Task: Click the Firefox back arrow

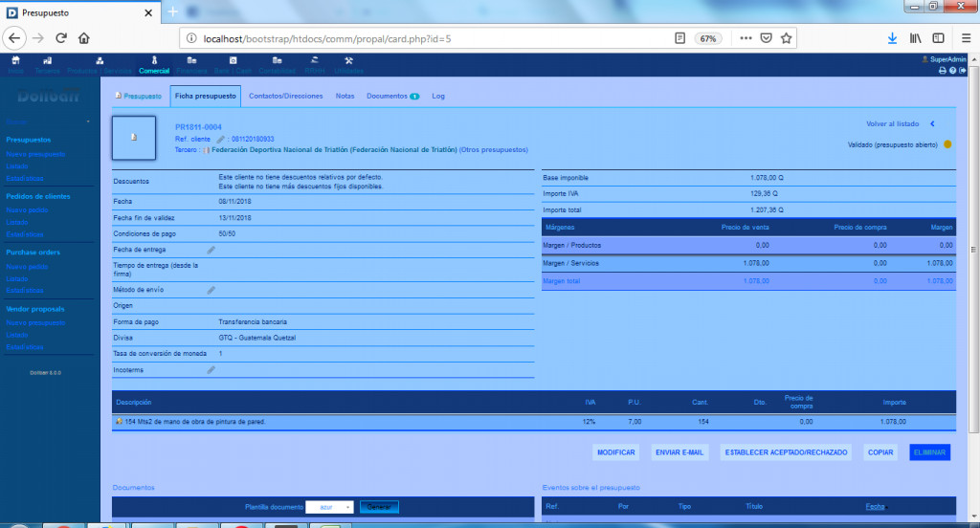Action: (x=14, y=38)
